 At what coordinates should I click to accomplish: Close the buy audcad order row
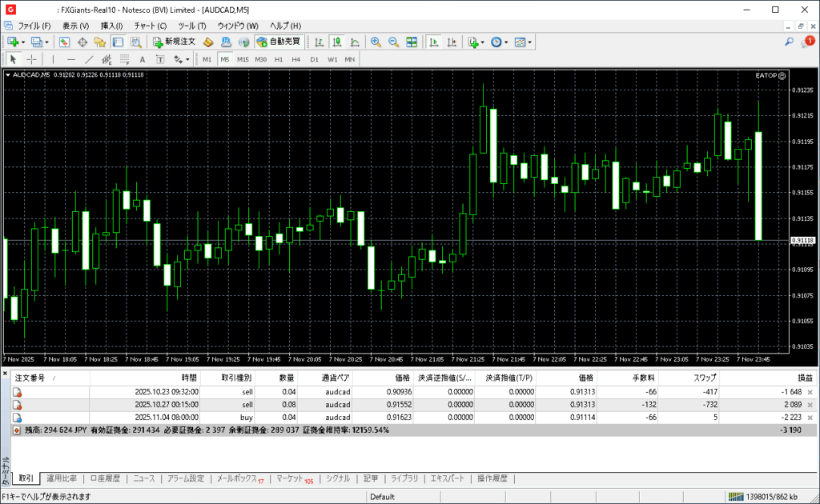point(810,418)
